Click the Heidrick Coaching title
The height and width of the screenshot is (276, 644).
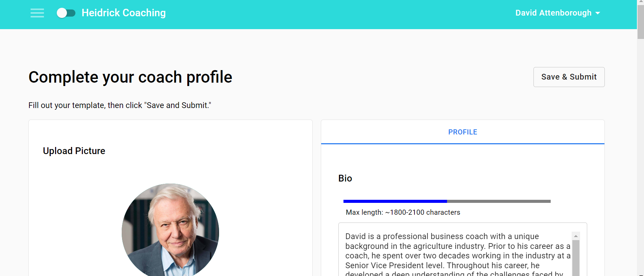(123, 13)
